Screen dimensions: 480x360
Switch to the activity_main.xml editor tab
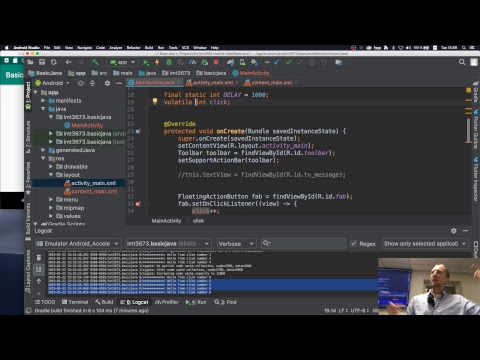213,82
